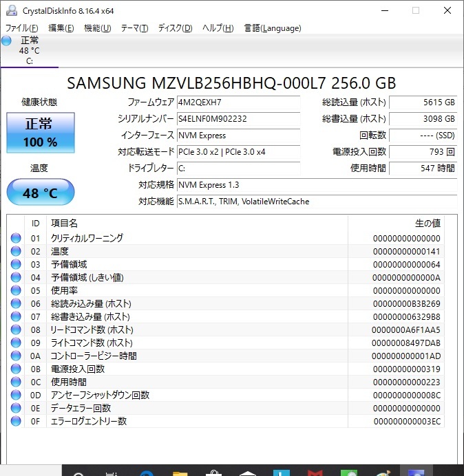Click the firmware field 4M2QEXH7

click(238, 102)
